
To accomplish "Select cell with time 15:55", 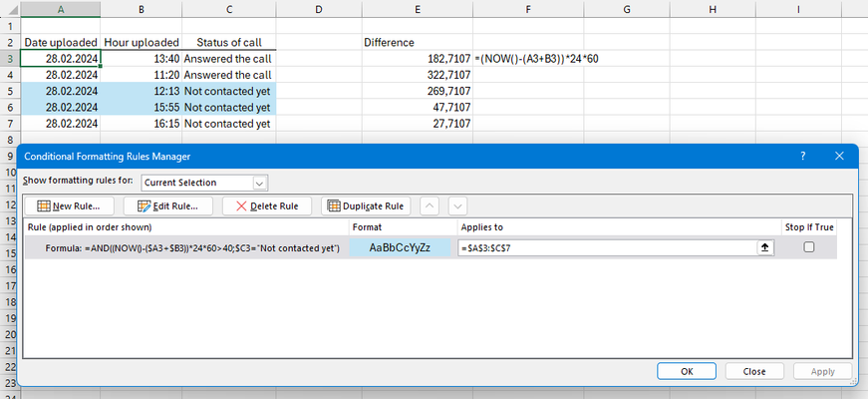I will click(142, 107).
